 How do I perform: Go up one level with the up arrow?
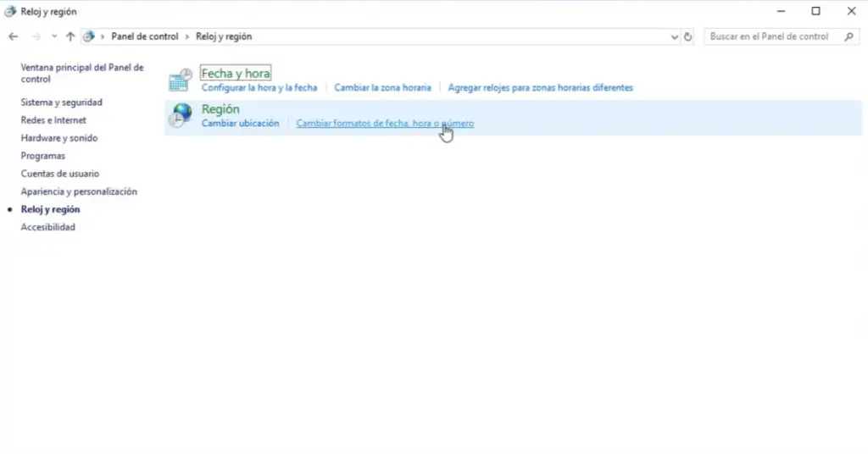click(x=70, y=36)
